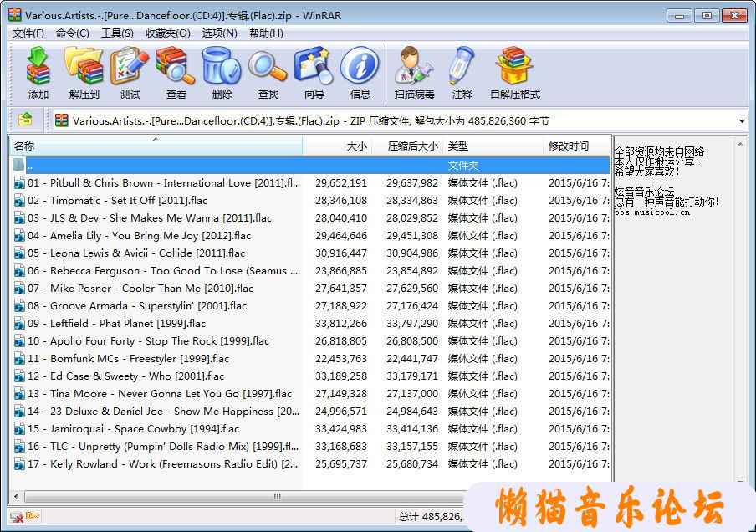Open the 工具(S) menu

click(x=117, y=33)
